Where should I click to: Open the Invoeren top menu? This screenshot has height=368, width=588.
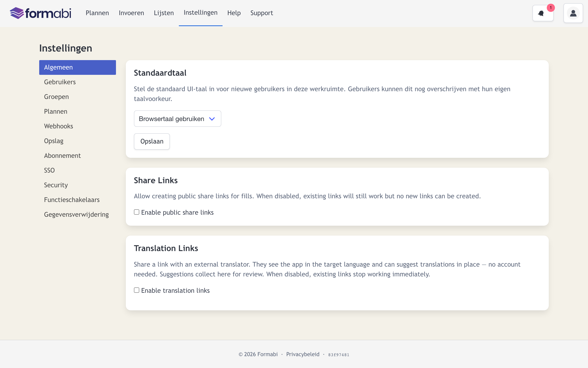(131, 13)
